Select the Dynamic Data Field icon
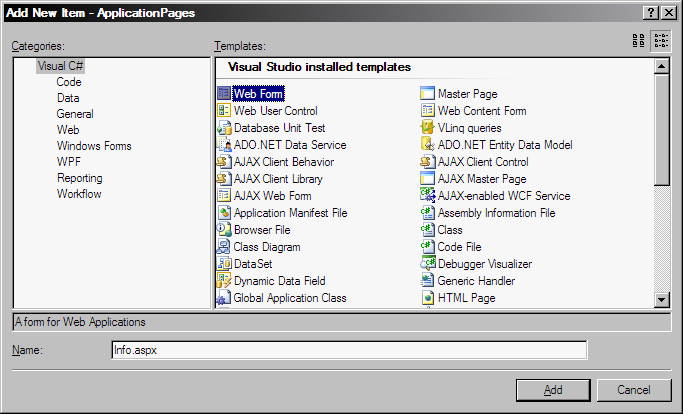Screen dimensions: 683x414 [x=223, y=280]
